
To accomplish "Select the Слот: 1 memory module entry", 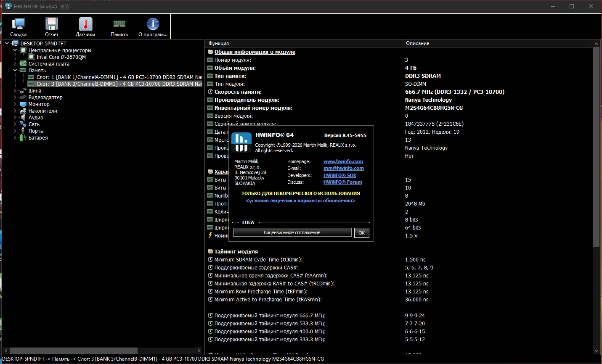I will 119,77.
